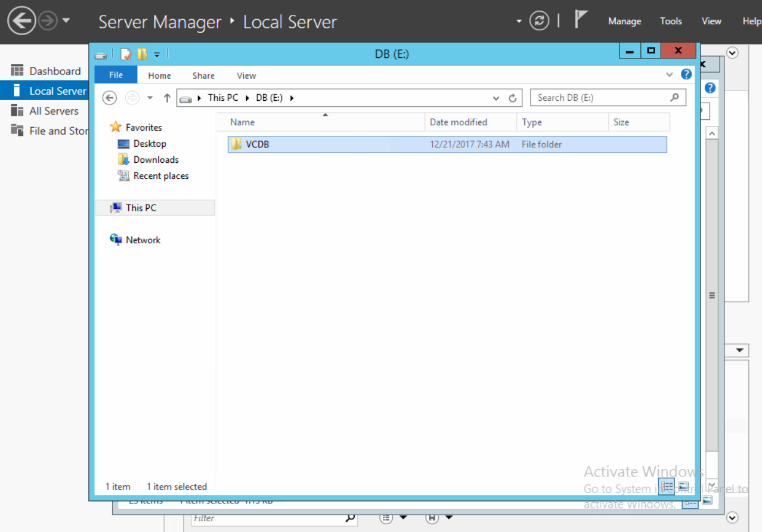Open address bar previous locations dropdown
The width and height of the screenshot is (762, 532).
pos(496,98)
